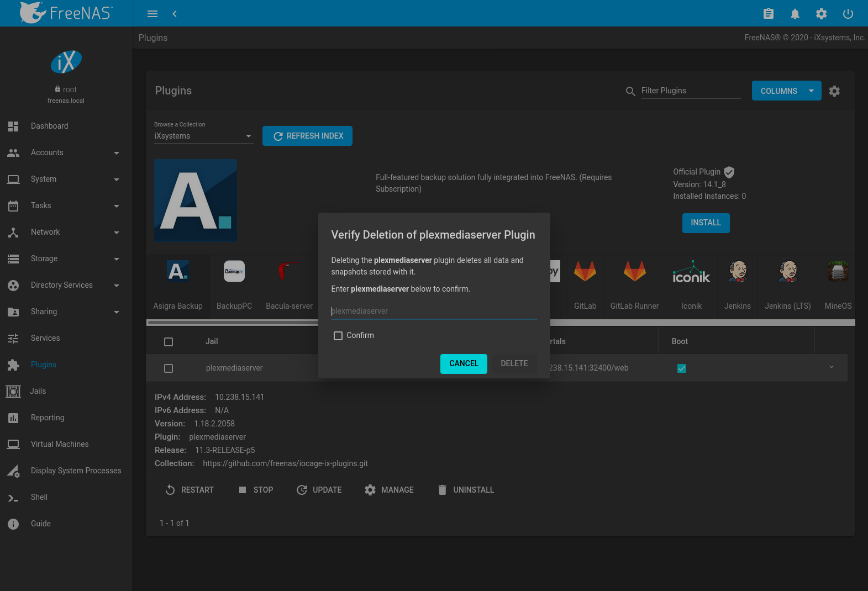
Task: Click the plugins table settings gear
Action: [x=834, y=91]
